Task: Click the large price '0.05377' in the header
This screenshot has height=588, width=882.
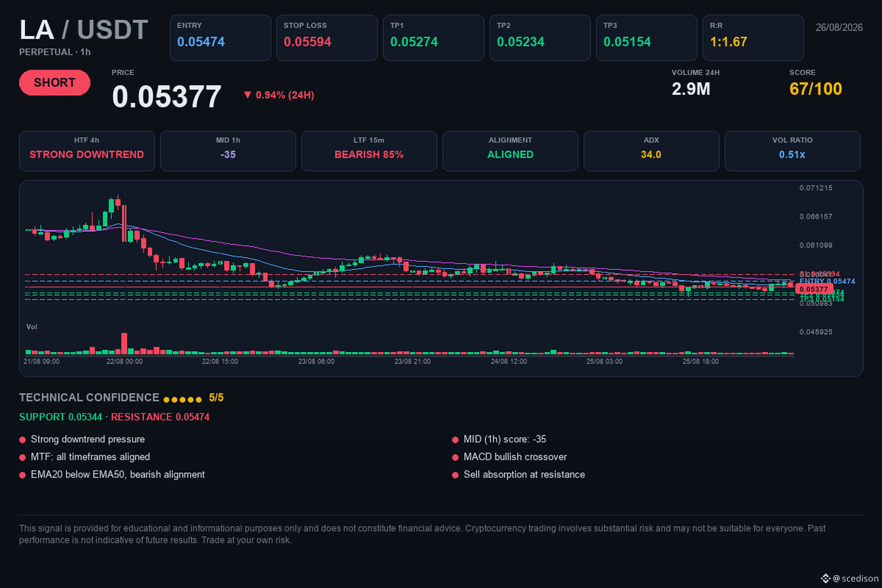Action: coord(166,96)
